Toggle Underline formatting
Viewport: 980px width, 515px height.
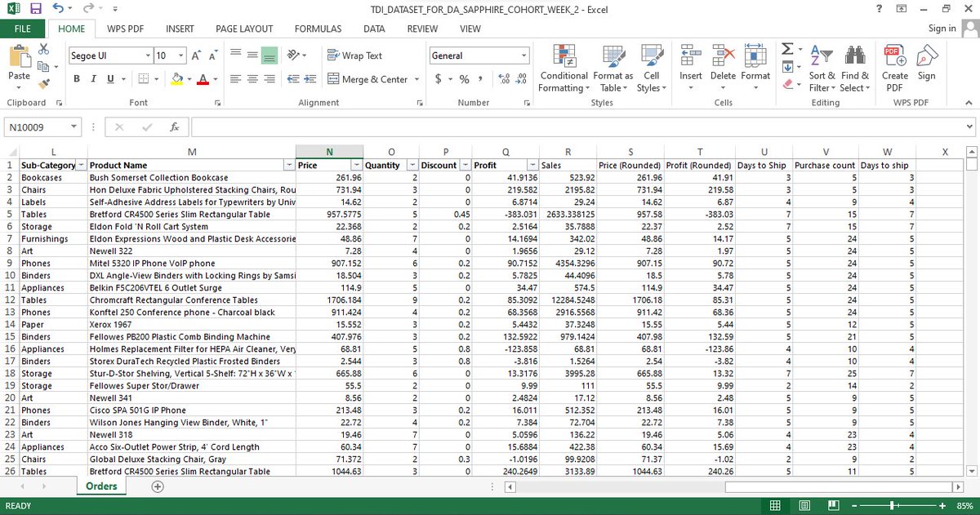(x=109, y=79)
